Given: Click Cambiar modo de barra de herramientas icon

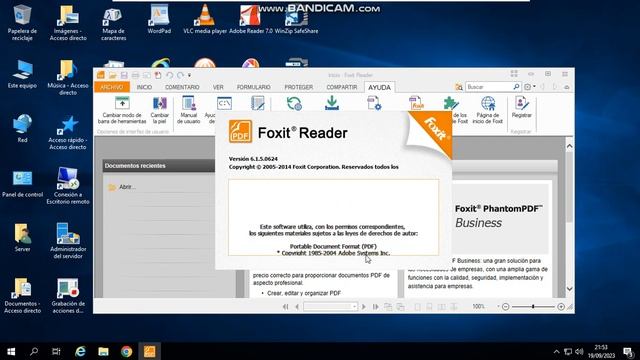Looking at the screenshot, I should coord(122,103).
